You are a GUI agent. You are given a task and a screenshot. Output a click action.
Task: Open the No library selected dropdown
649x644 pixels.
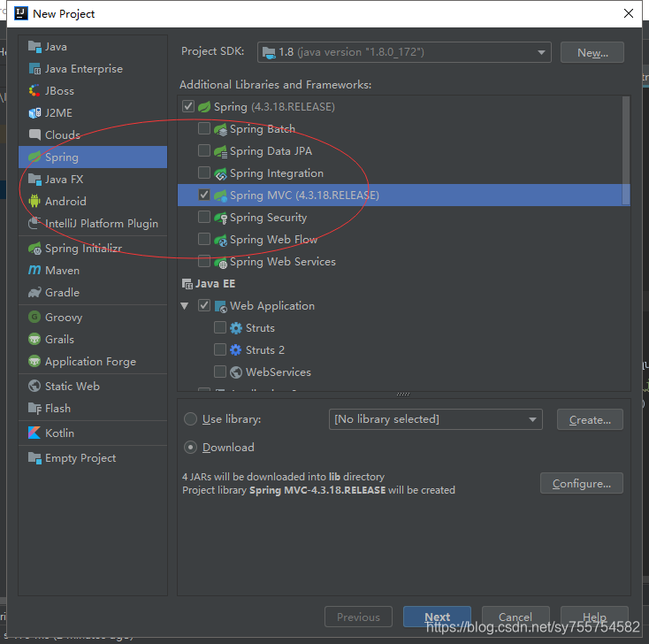(x=435, y=419)
